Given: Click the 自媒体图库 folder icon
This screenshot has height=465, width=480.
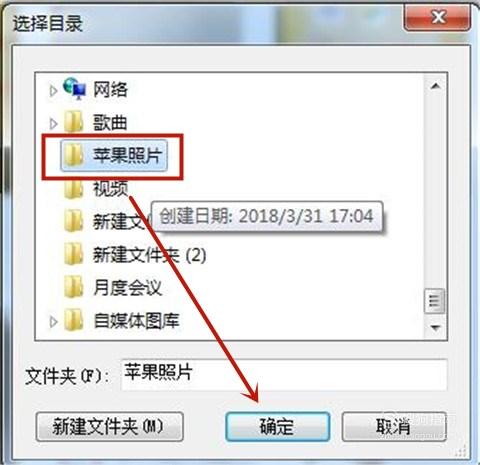Looking at the screenshot, I should (73, 320).
